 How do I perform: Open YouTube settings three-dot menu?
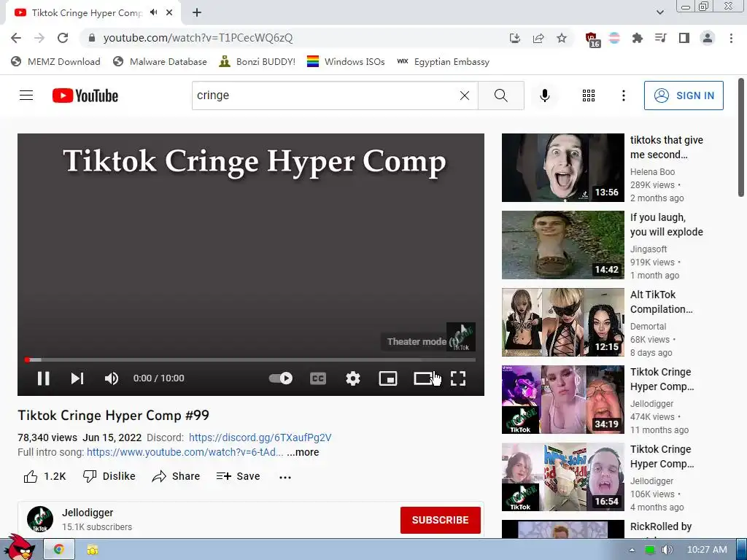click(x=623, y=96)
